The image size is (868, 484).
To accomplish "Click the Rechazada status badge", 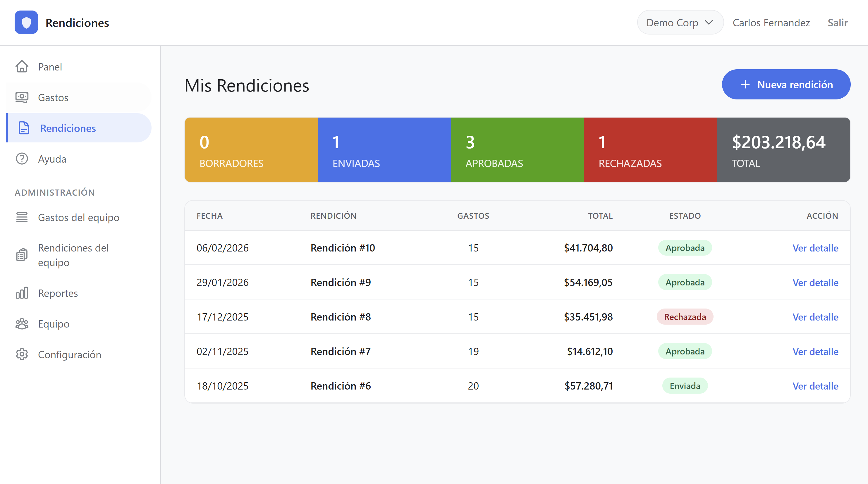I will 685,317.
